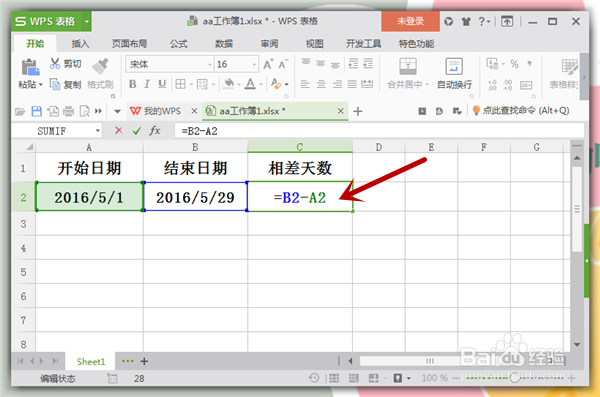600x397 pixels.
Task: Click the save icon in quick toolbar
Action: [36, 111]
